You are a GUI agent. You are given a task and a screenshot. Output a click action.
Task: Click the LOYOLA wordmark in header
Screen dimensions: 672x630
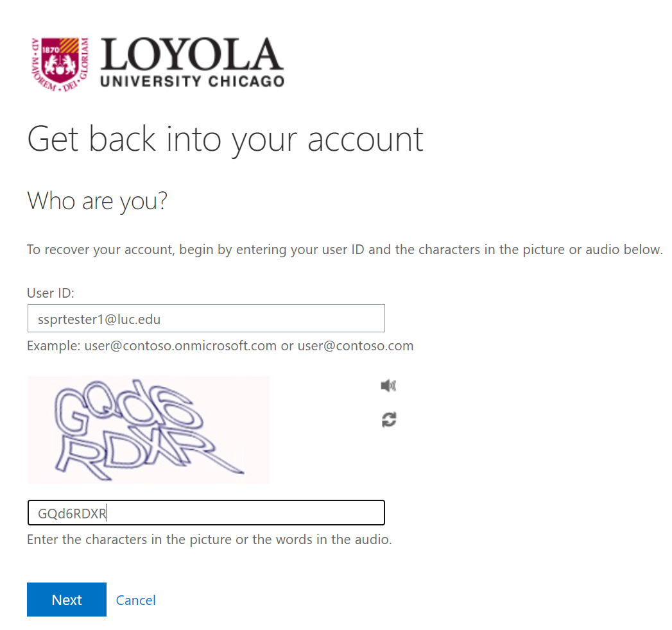pyautogui.click(x=191, y=54)
